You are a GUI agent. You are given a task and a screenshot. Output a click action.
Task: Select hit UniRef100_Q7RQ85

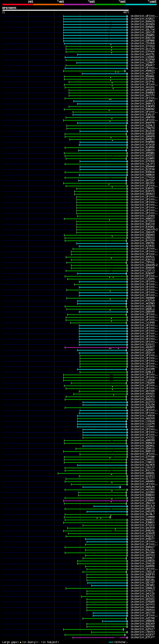pos(143,602)
